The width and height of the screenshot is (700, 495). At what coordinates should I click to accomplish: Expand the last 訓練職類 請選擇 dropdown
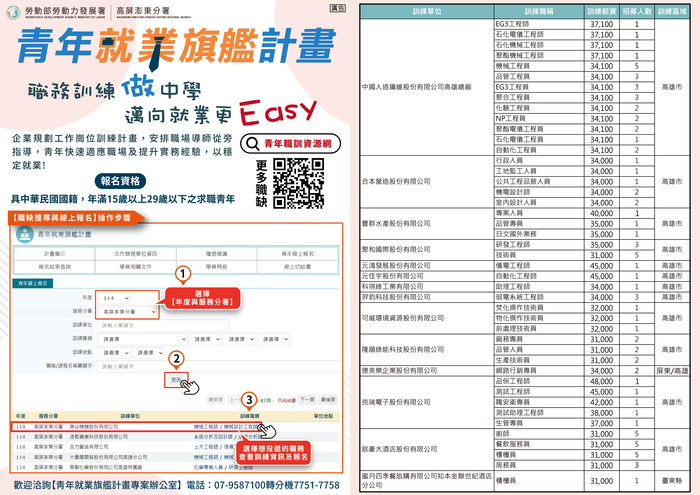point(273,339)
